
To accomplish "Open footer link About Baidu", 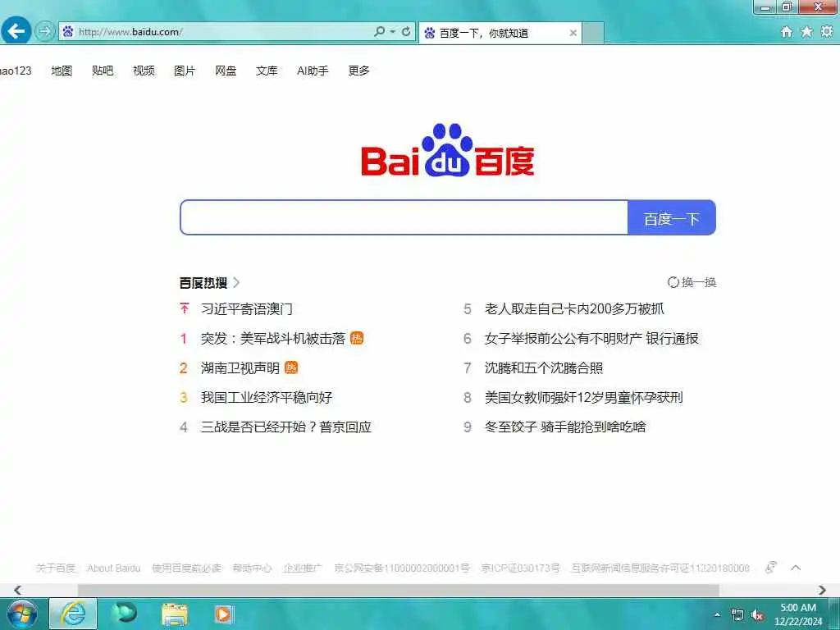I will coord(113,568).
